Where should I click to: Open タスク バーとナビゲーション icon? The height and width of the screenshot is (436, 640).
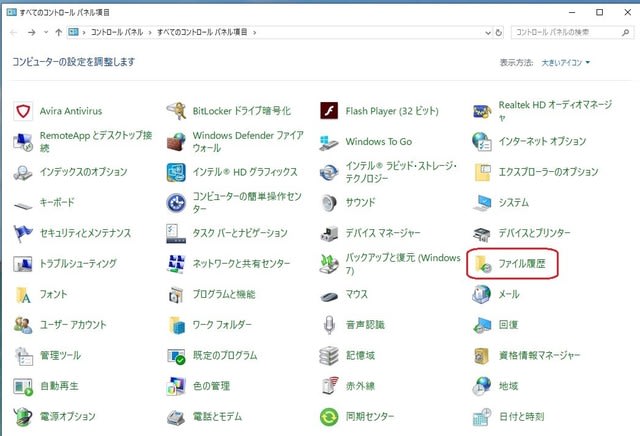coord(176,234)
